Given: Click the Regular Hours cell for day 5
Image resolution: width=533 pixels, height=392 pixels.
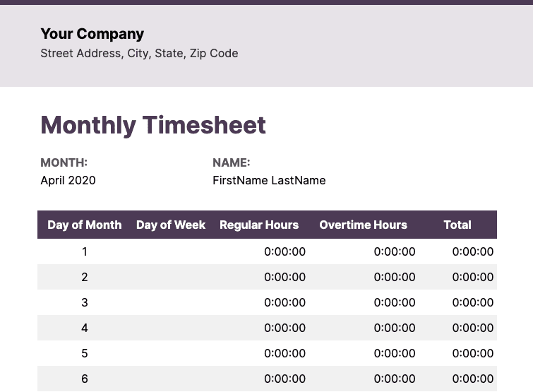Looking at the screenshot, I should coord(285,353).
